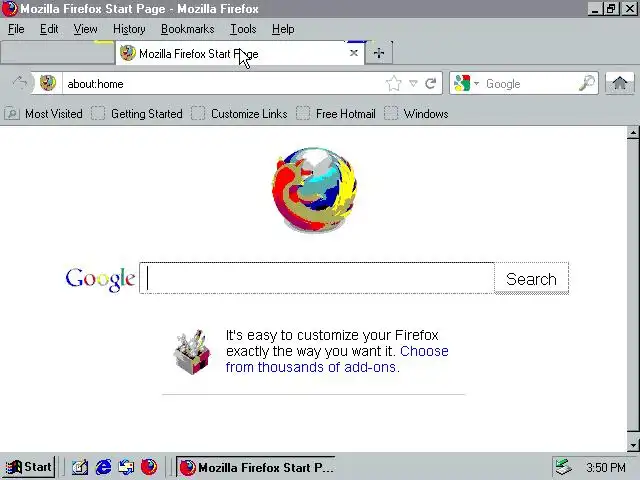Open the Windows bookmark
Image resolution: width=640 pixels, height=480 pixels.
tap(416, 113)
